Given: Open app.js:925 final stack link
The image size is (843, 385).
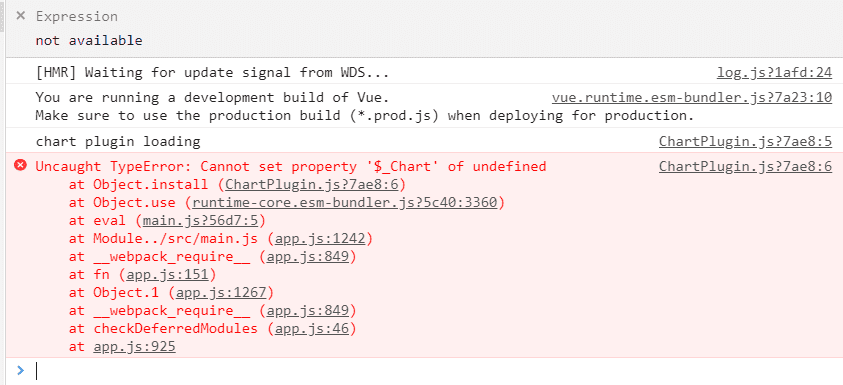Looking at the screenshot, I should pyautogui.click(x=134, y=347).
